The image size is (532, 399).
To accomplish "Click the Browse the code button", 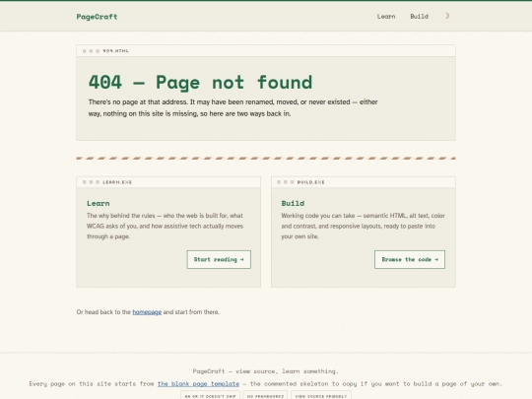I will coord(410,259).
